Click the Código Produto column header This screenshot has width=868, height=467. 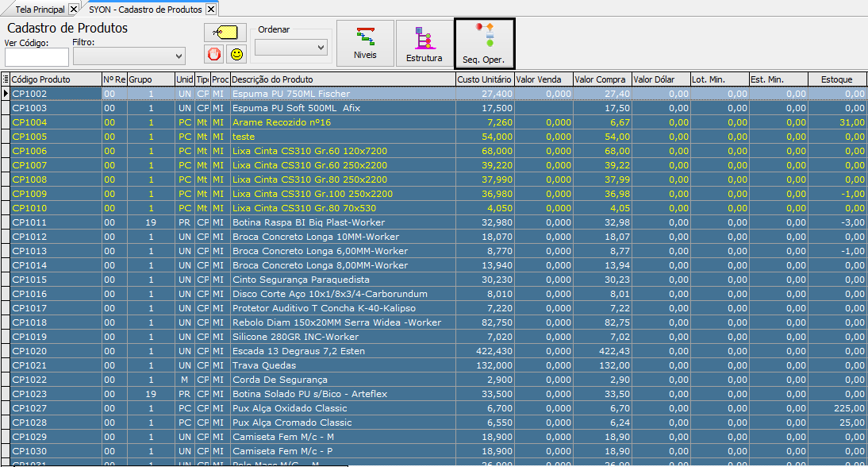(x=56, y=79)
